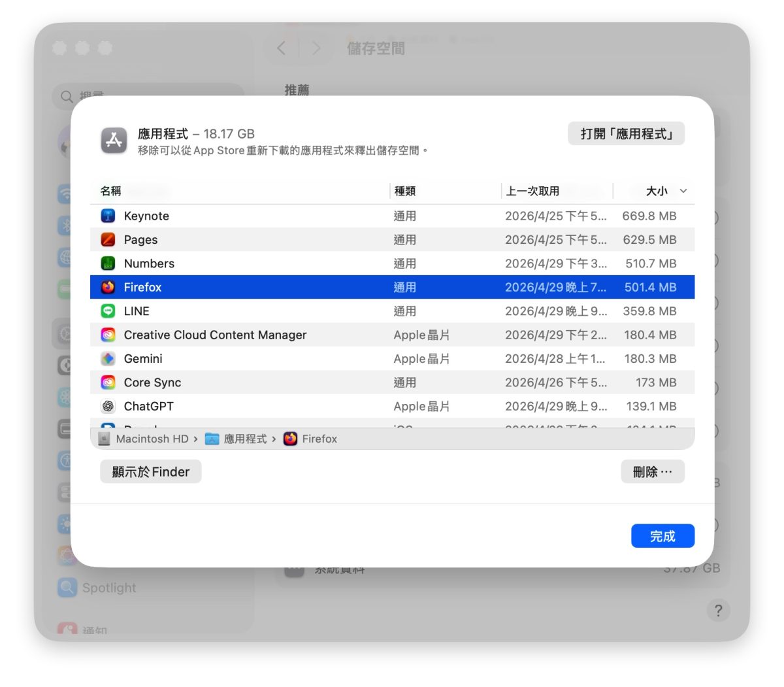Click the Numbers app icon
Screen dimensions: 784x687
pos(108,263)
